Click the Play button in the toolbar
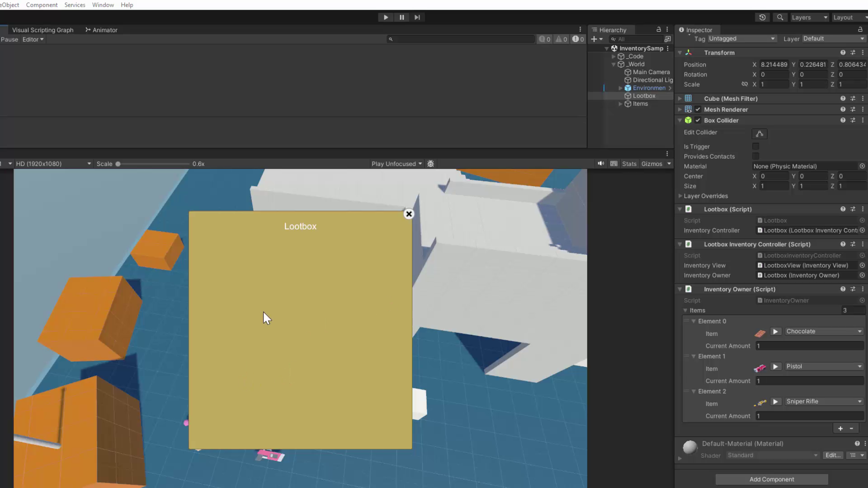 click(x=386, y=17)
